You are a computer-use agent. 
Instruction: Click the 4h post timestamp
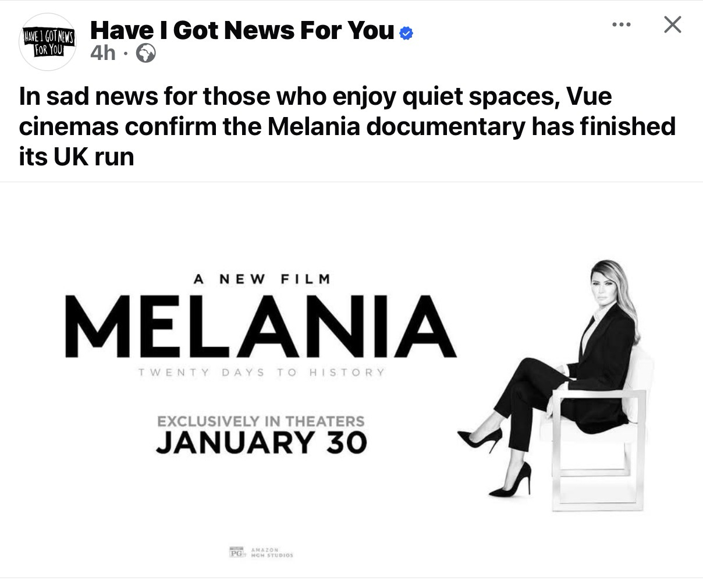103,54
